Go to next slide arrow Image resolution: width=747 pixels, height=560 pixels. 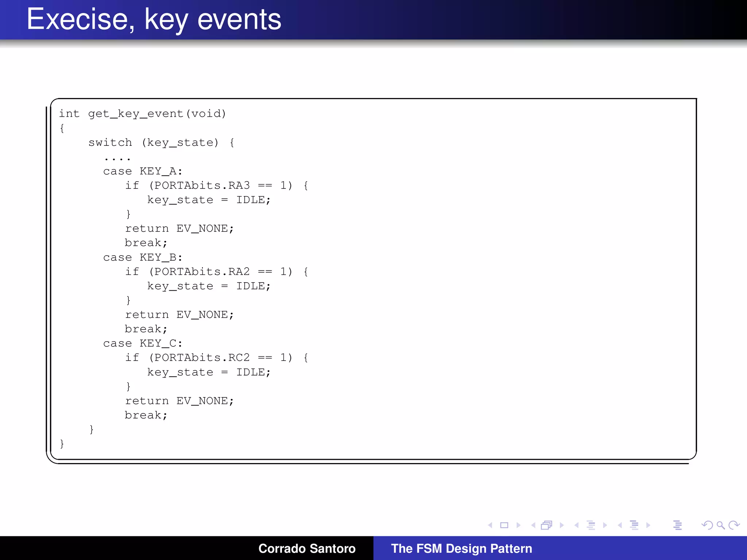point(518,525)
